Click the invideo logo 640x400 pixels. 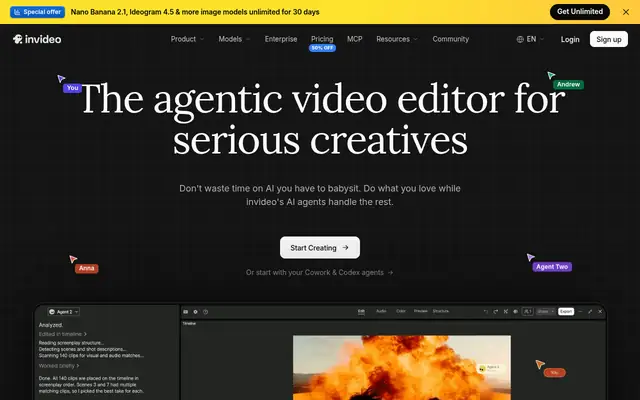coord(37,39)
